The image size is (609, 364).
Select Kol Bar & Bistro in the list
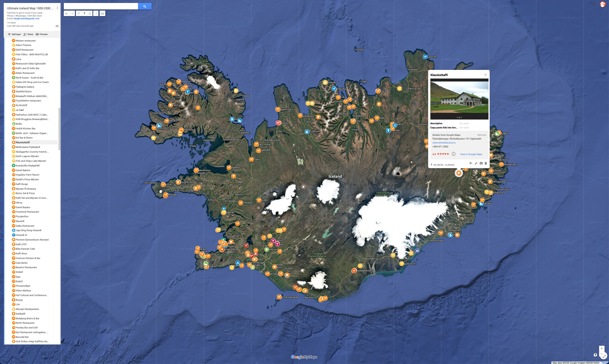(x=24, y=138)
